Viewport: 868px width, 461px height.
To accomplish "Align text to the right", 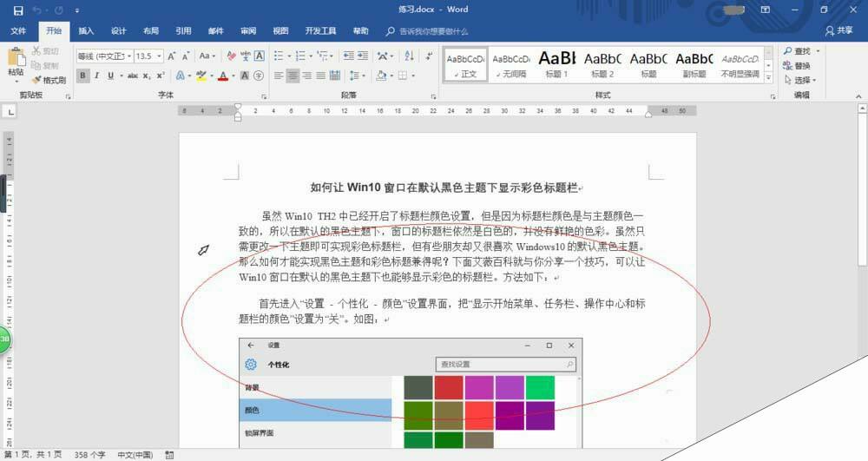I will pos(306,76).
